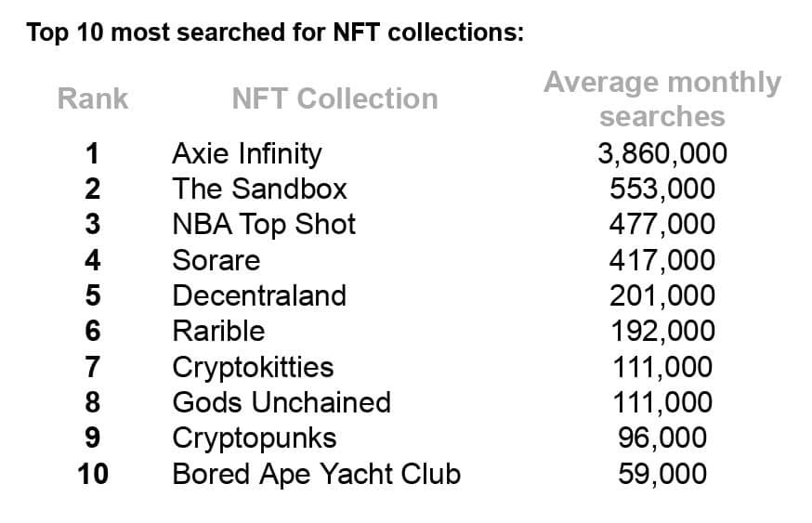
Task: Click the table title about NFT collections
Action: click(275, 33)
